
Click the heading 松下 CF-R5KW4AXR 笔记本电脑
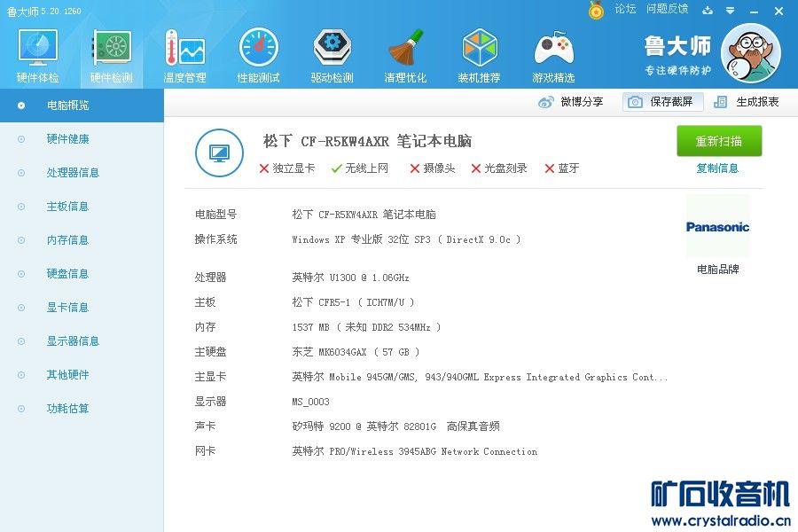(x=367, y=141)
